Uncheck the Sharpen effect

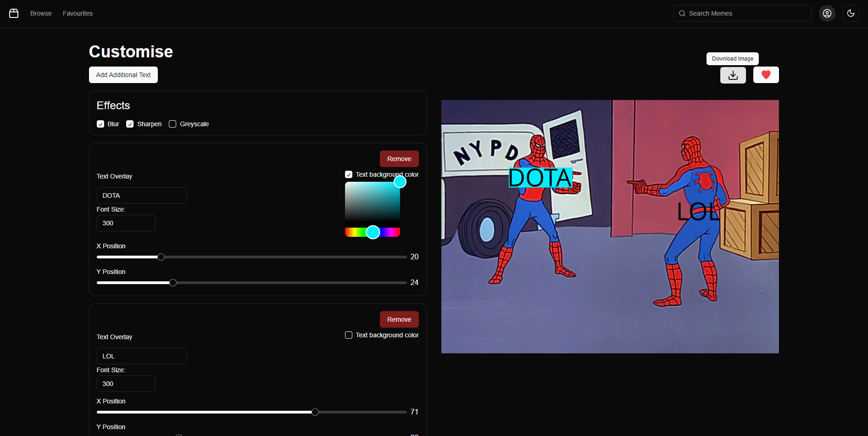tap(130, 124)
